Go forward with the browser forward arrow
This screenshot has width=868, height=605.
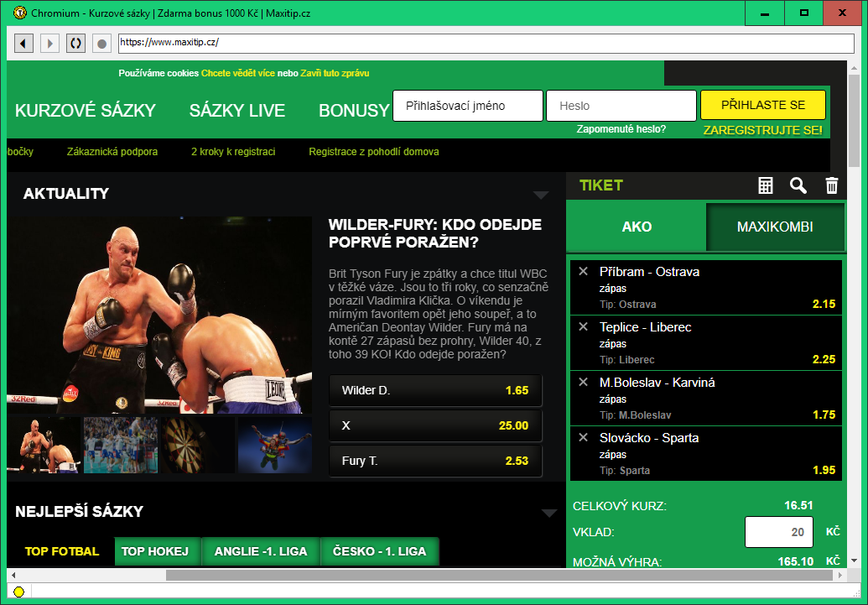49,44
